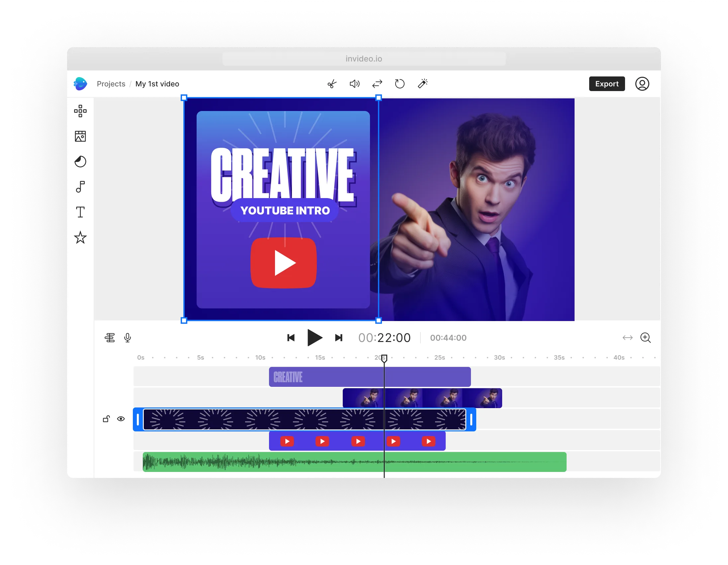Click the top-right resize handle on canvas

pos(379,98)
